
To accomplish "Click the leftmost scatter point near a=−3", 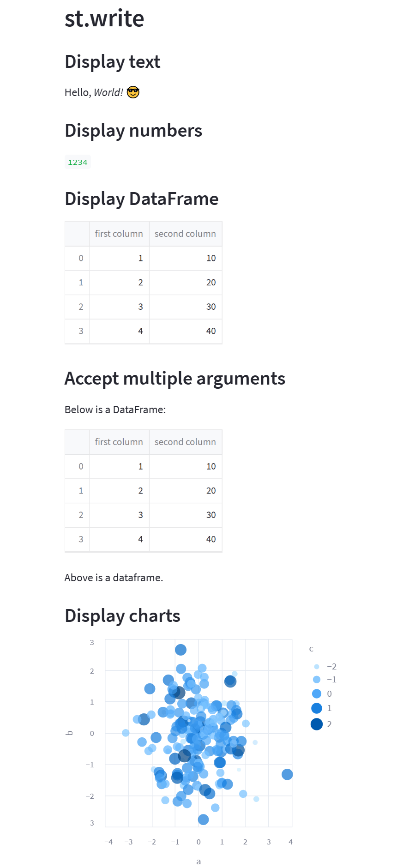I will [126, 733].
